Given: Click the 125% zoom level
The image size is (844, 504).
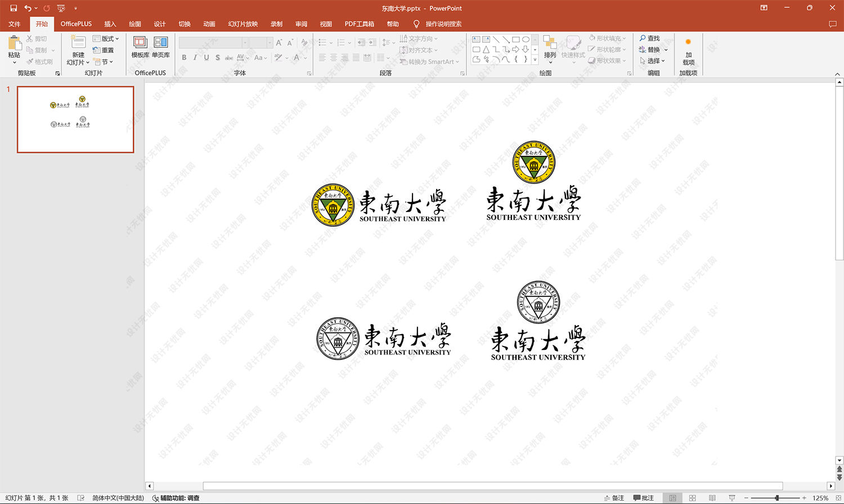Looking at the screenshot, I should click(x=820, y=498).
